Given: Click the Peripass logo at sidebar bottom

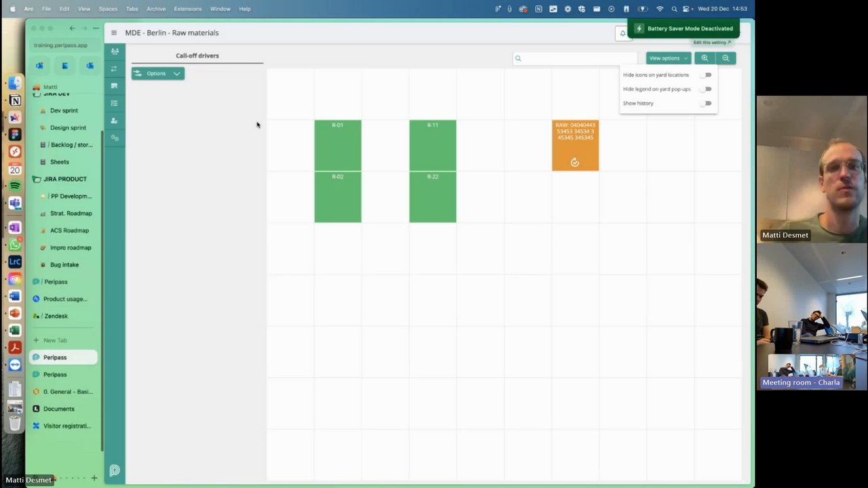Looking at the screenshot, I should [x=115, y=470].
